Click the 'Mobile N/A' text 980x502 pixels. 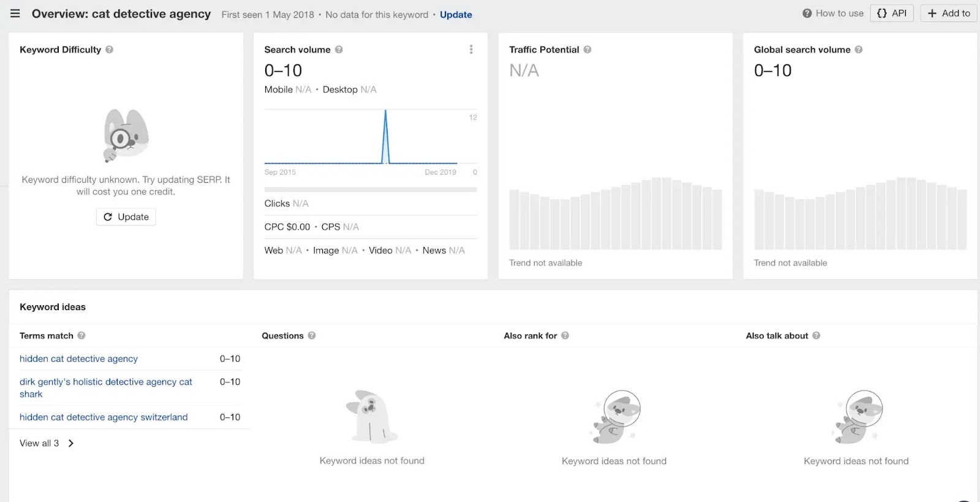point(288,89)
